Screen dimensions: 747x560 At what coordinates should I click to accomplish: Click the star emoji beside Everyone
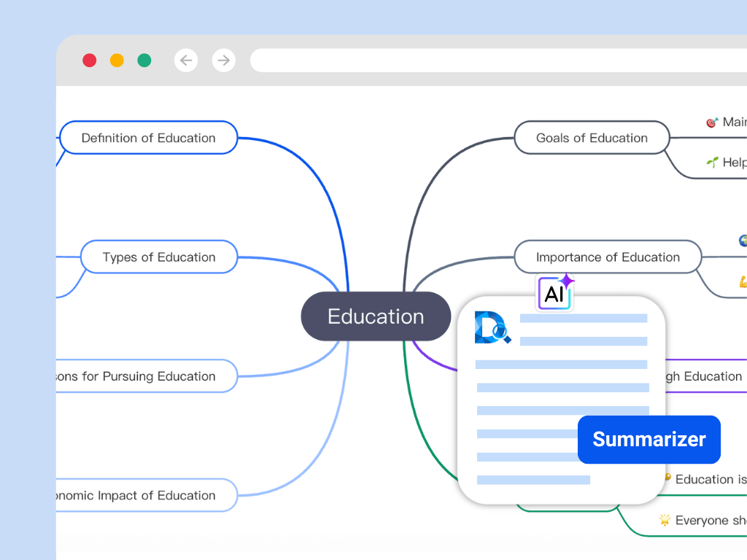(x=665, y=520)
